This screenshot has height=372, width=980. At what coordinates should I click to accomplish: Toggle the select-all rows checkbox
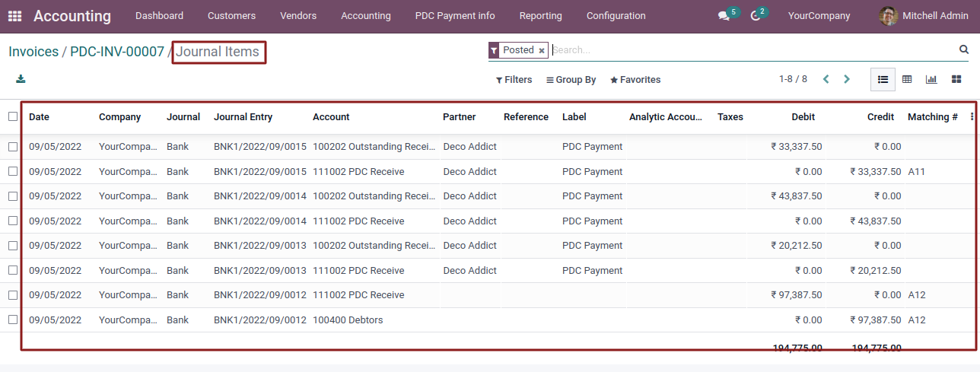click(x=13, y=116)
